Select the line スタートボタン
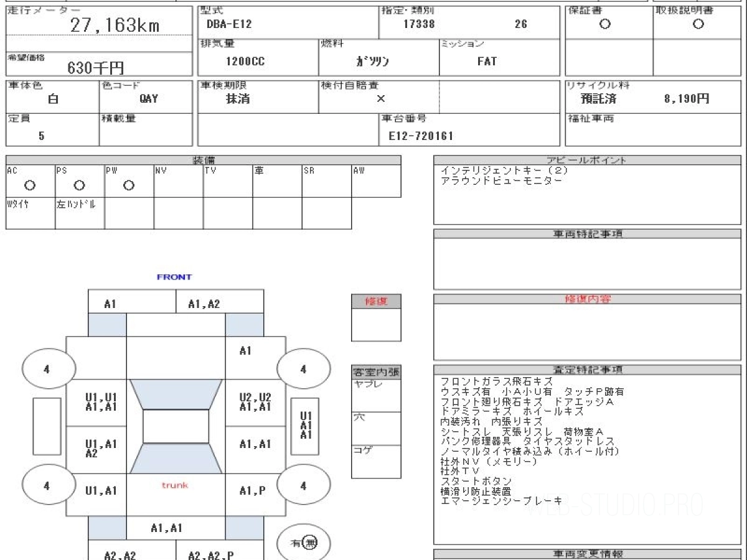The height and width of the screenshot is (560, 747). [476, 481]
